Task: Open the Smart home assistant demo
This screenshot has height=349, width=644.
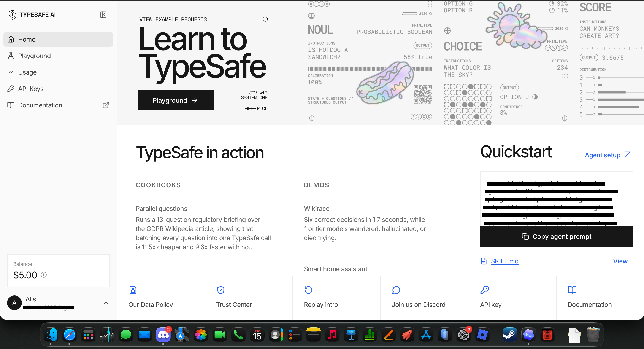Action: click(335, 269)
